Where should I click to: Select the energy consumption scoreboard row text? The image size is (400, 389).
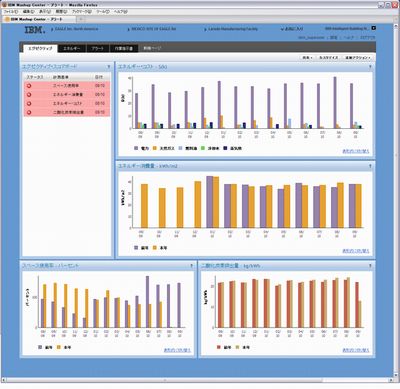68,95
